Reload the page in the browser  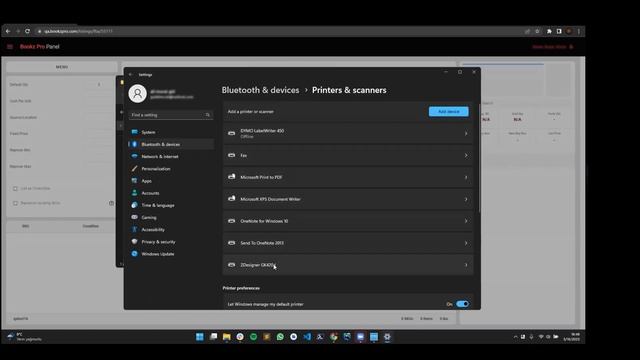point(27,31)
